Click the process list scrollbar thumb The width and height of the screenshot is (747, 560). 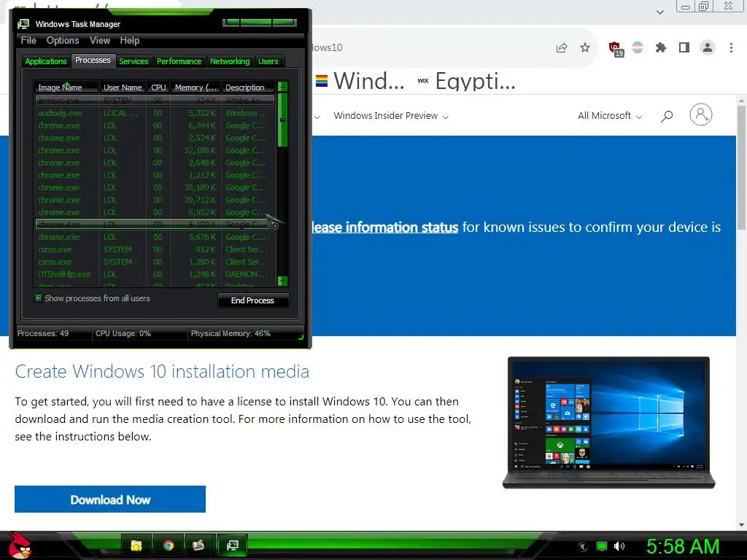(x=282, y=120)
